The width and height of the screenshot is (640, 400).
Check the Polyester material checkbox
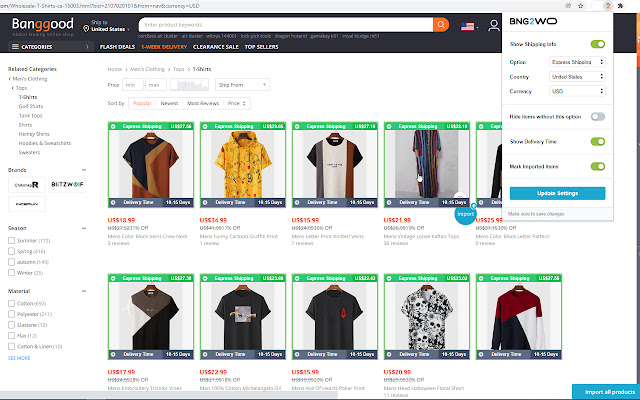11,314
